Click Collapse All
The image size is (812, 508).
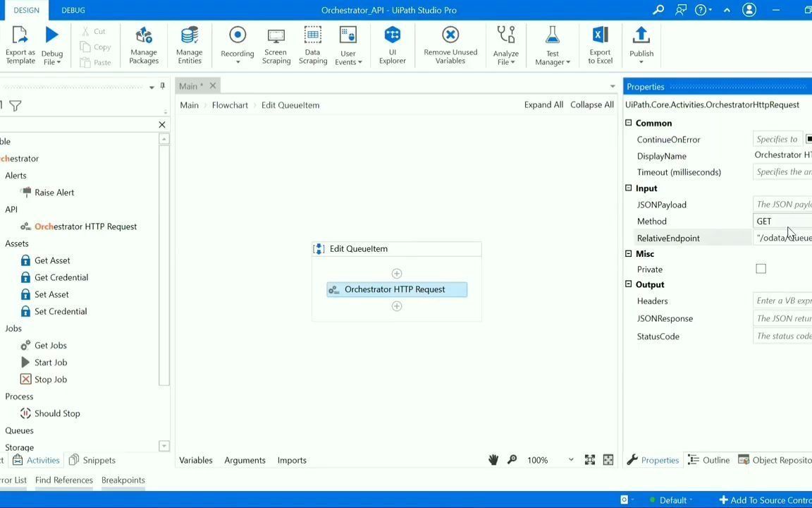pyautogui.click(x=592, y=104)
